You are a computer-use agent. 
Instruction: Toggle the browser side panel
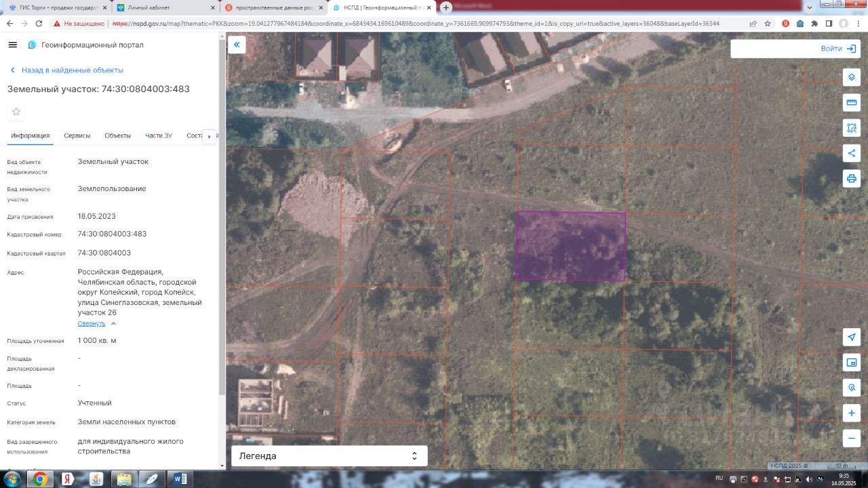click(x=829, y=23)
